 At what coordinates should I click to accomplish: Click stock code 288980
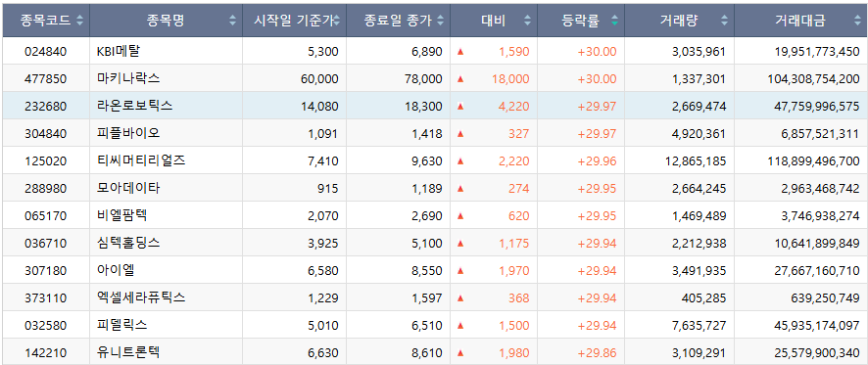click(46, 189)
